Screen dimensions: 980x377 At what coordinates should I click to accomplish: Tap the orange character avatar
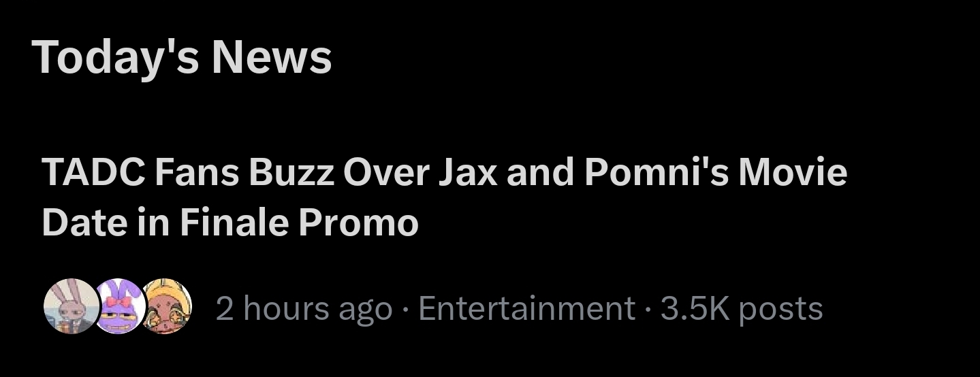tap(165, 306)
